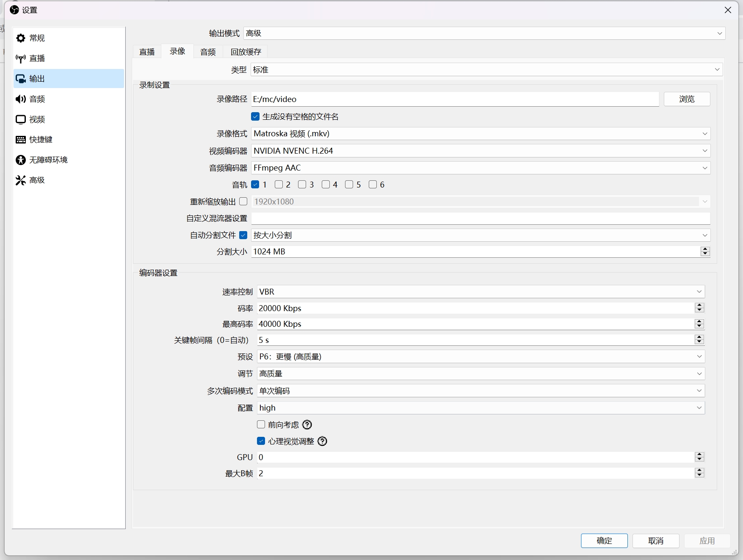The width and height of the screenshot is (743, 560).
Task: Open the 音频 output tab
Action: pos(207,51)
